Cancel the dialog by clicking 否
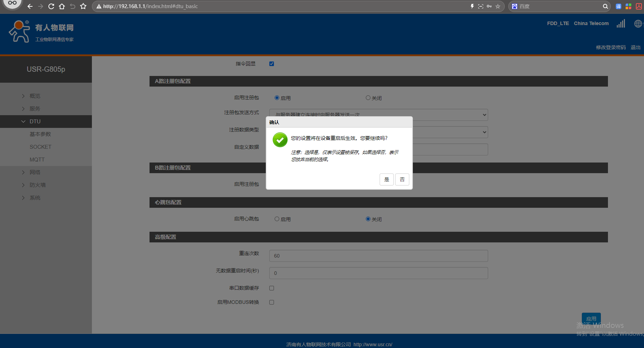Image resolution: width=644 pixels, height=348 pixels. point(402,179)
